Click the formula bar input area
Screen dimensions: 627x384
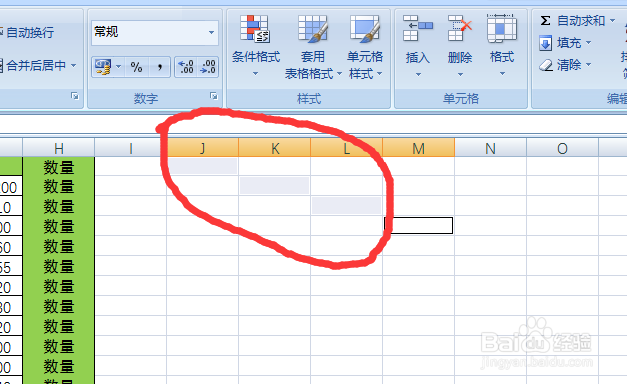point(314,124)
